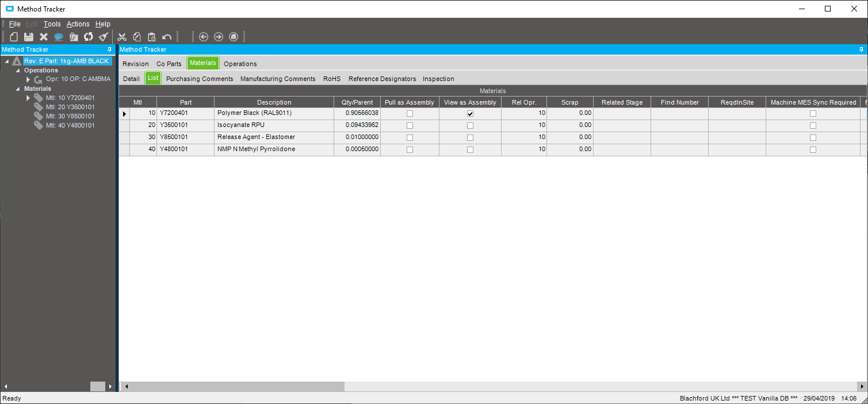Screen dimensions: 868x404
Task: Select the Mtl: 20 Y3500101 tree item
Action: click(x=70, y=107)
